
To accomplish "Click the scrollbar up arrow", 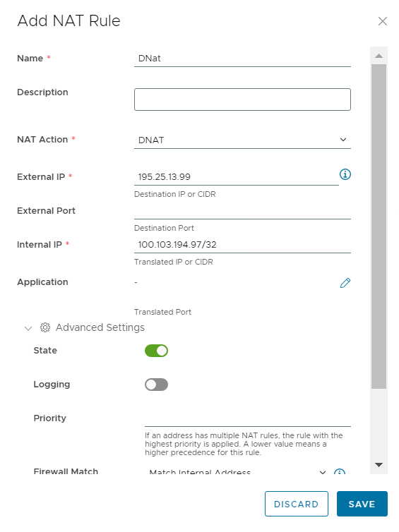I will 379,56.
